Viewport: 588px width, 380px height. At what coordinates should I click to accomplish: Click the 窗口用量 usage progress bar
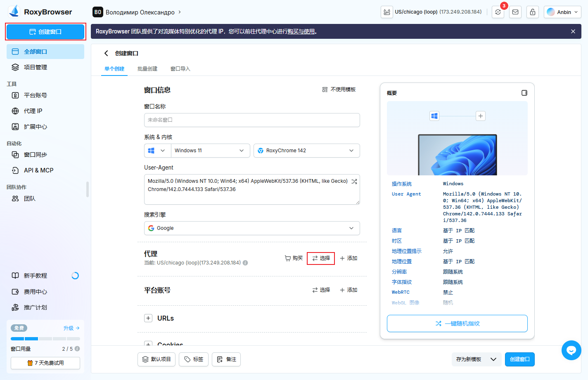45,339
